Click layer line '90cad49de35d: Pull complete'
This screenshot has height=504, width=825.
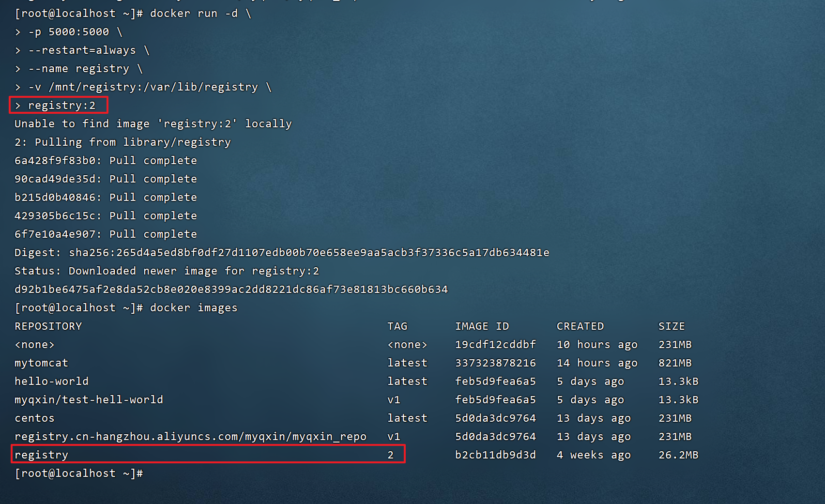pos(106,179)
